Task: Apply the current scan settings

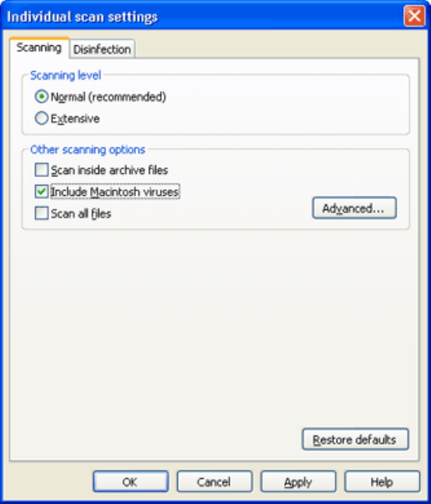Action: pyautogui.click(x=298, y=481)
